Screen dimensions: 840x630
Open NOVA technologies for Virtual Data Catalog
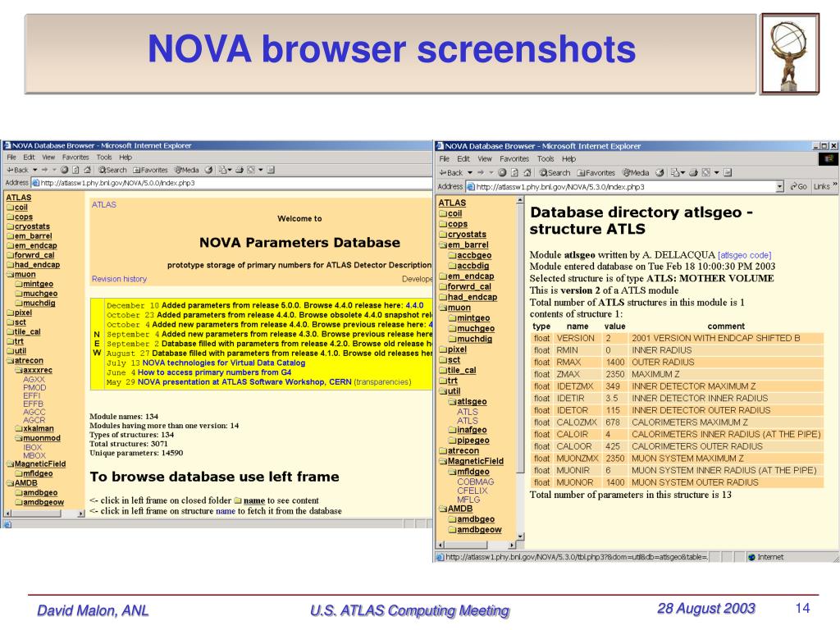click(x=224, y=363)
